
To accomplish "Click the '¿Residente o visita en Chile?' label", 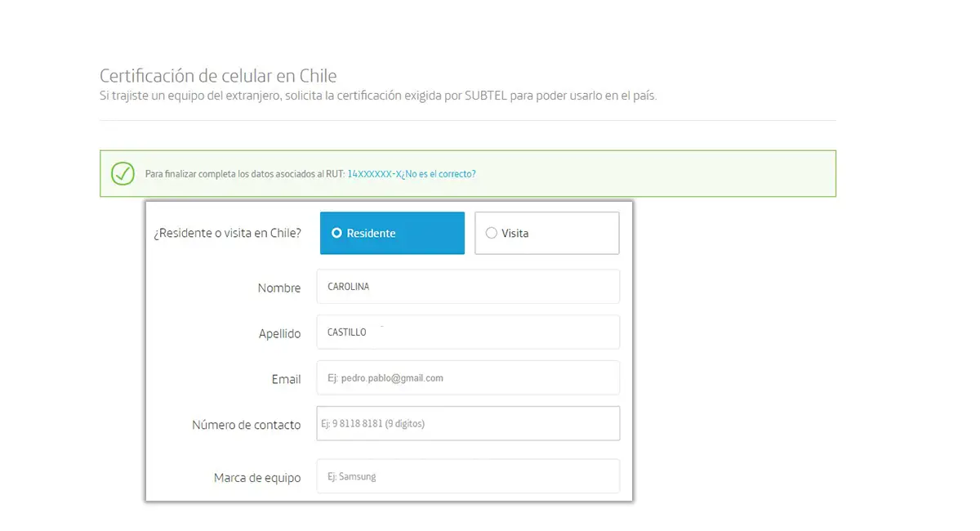I will pyautogui.click(x=227, y=233).
